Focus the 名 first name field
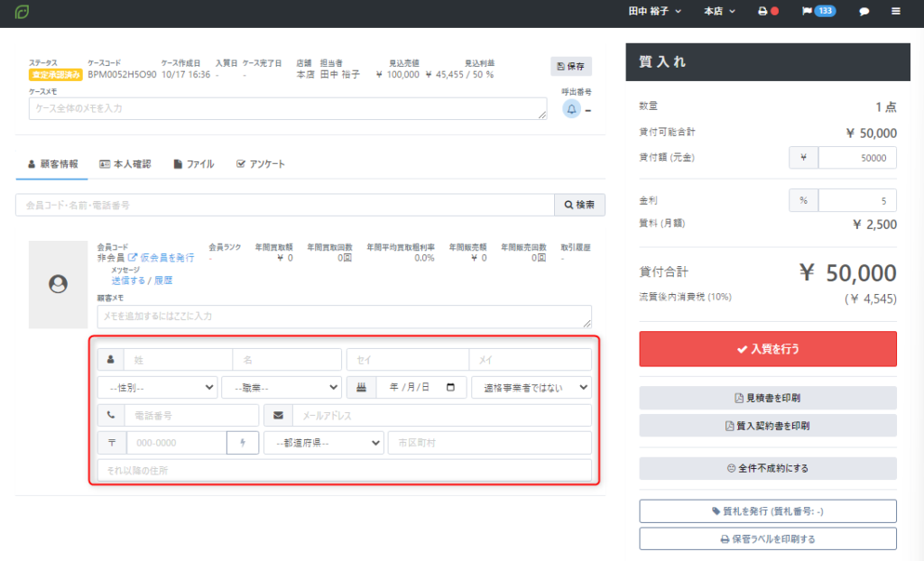 pos(287,360)
